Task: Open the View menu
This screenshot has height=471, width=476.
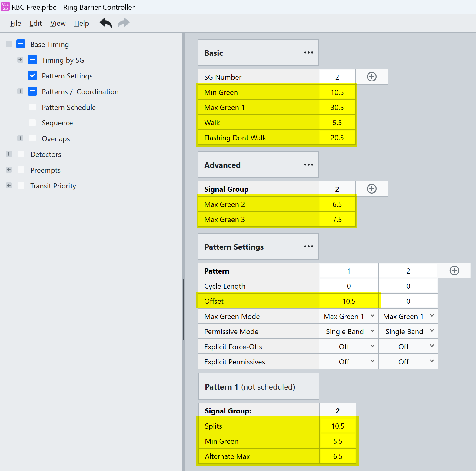Action: click(x=58, y=23)
